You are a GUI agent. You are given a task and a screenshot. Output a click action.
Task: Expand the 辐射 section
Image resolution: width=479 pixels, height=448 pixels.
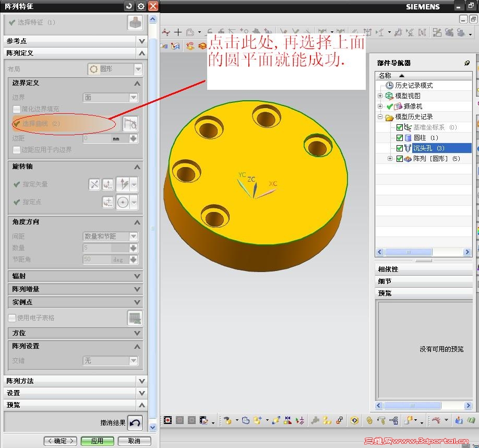pos(76,276)
